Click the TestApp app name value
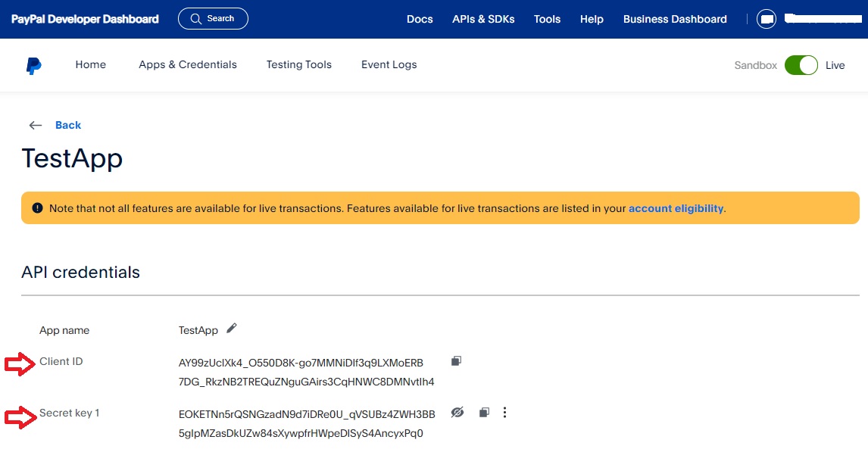Screen dimensions: 868x471 (x=198, y=330)
